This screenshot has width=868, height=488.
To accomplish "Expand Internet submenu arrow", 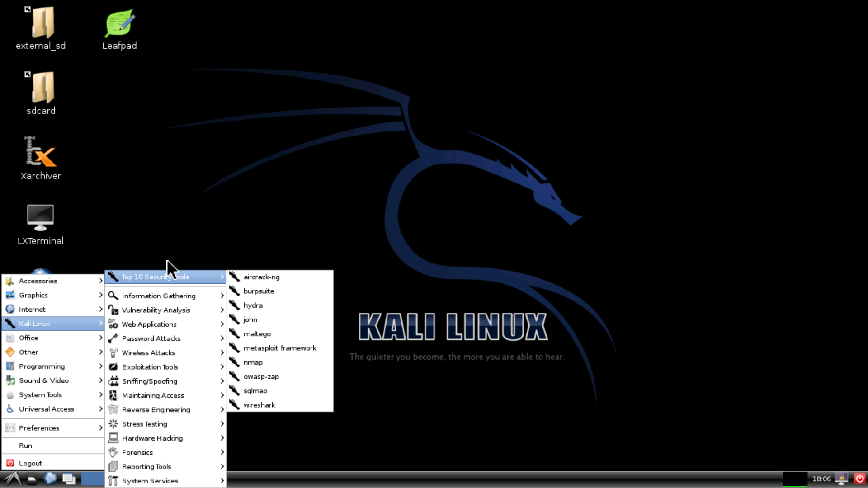I will (100, 309).
